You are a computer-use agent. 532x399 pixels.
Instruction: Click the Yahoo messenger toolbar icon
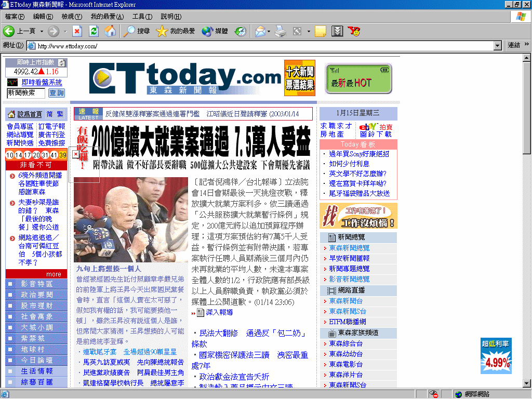click(354, 31)
